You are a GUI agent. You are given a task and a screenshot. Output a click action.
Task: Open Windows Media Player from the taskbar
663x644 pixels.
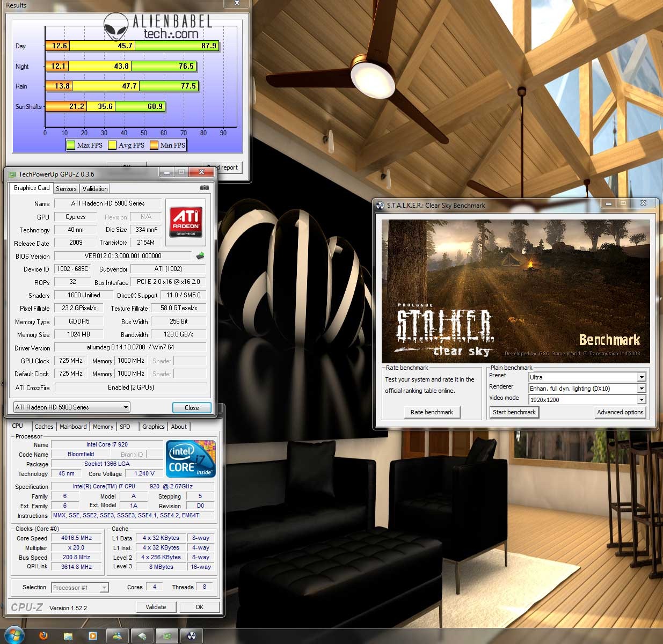[x=93, y=635]
